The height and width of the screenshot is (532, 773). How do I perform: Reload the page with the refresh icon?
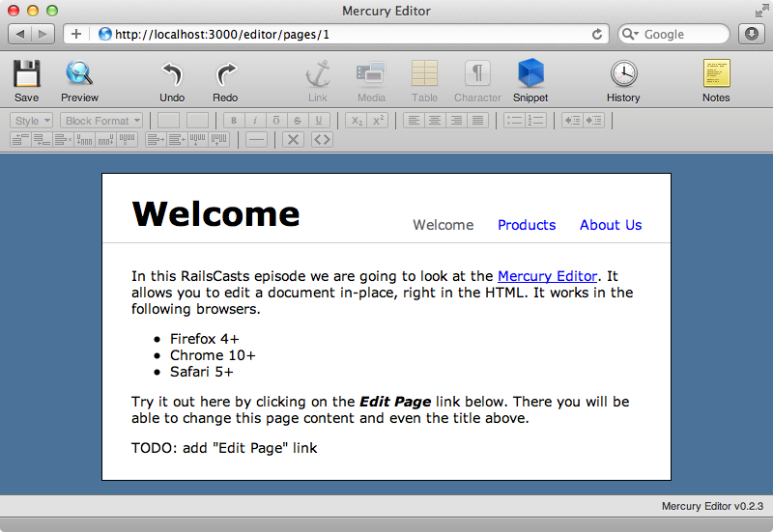pyautogui.click(x=597, y=34)
